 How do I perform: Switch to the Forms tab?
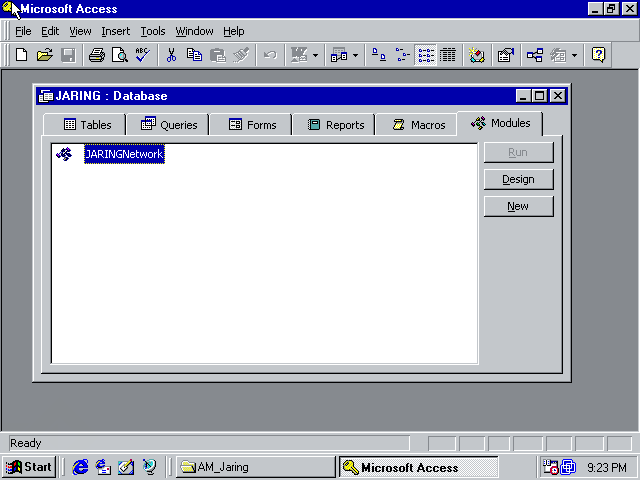coord(251,124)
